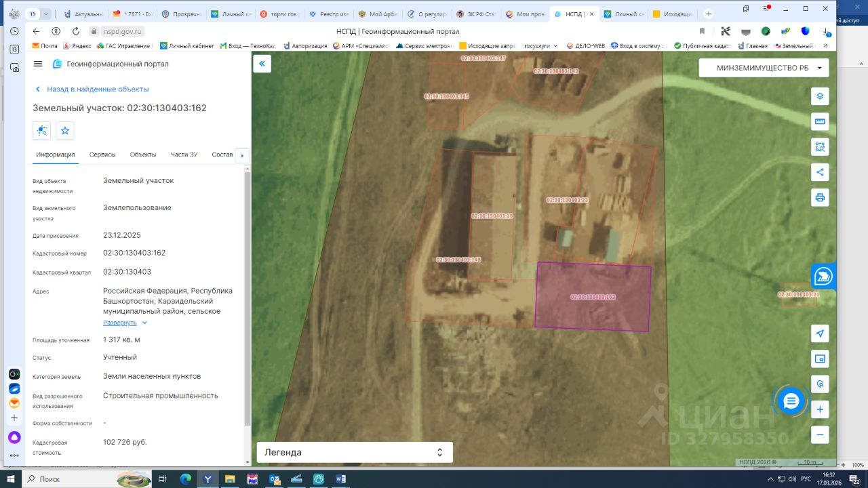Show hidden system tray icons
Image resolution: width=868 pixels, height=488 pixels.
pos(772,479)
